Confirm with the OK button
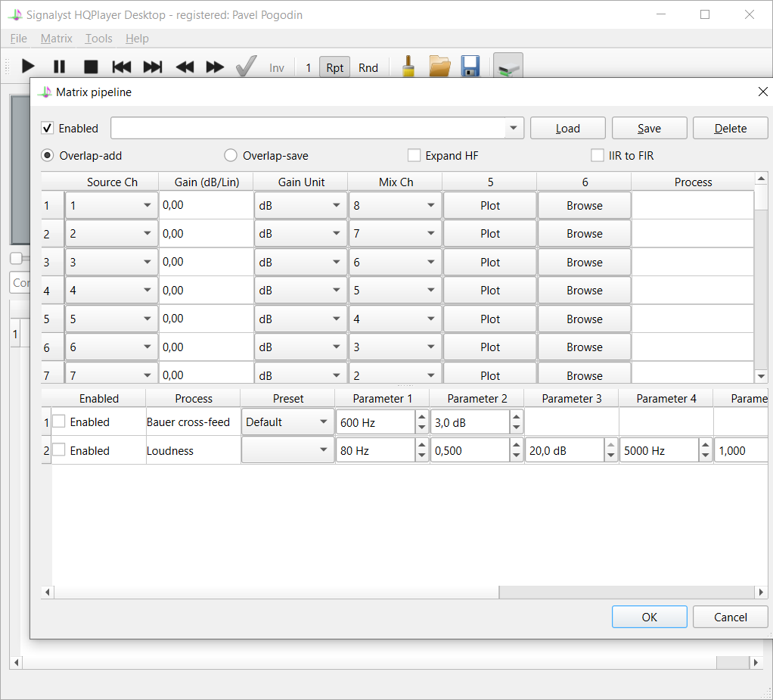773x700 pixels. 649,617
